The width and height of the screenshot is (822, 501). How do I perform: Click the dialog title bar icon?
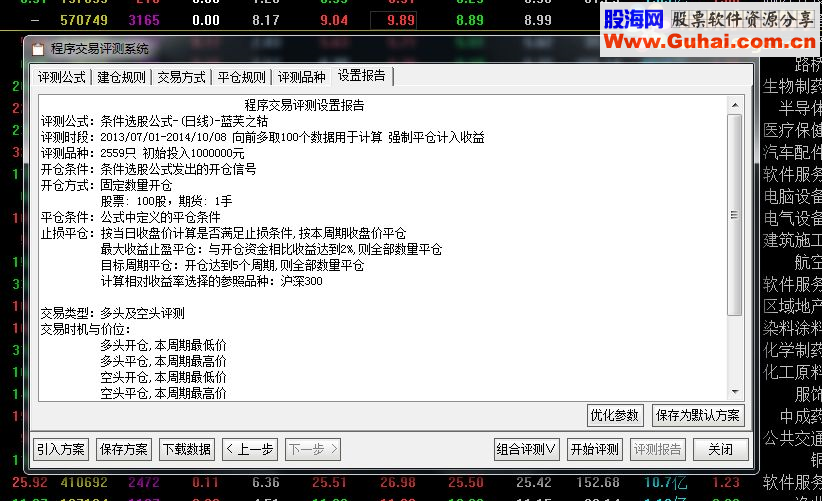click(x=38, y=49)
